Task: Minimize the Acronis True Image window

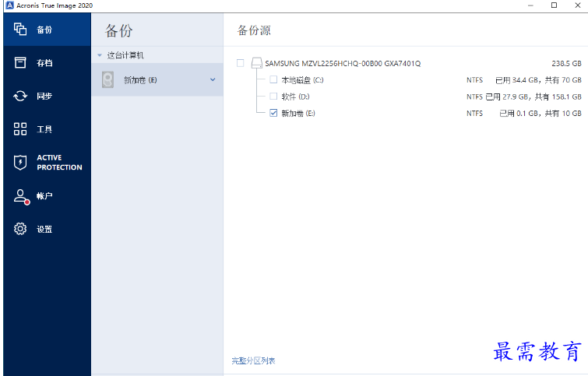Action: [x=530, y=5]
